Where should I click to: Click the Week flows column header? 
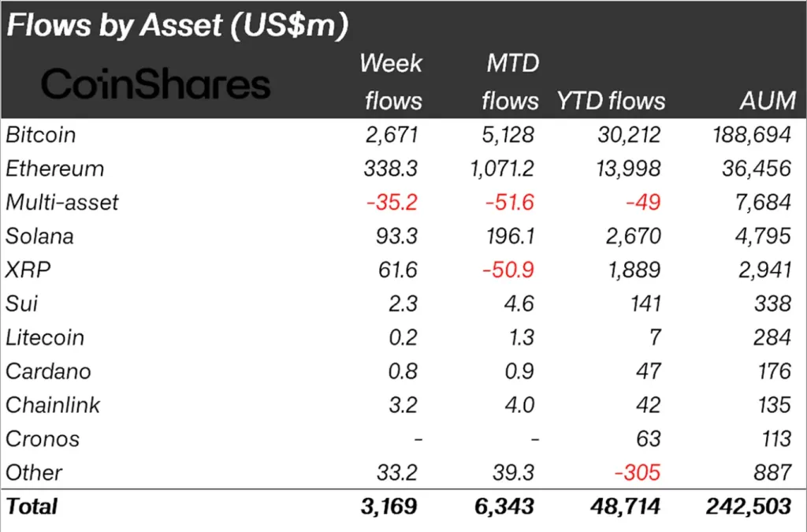(392, 82)
